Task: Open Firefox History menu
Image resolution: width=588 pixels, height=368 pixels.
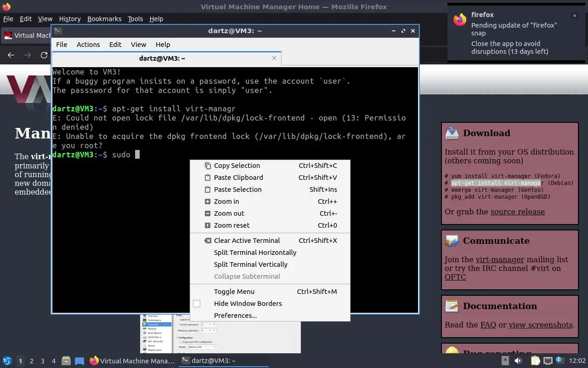Action: click(x=70, y=19)
